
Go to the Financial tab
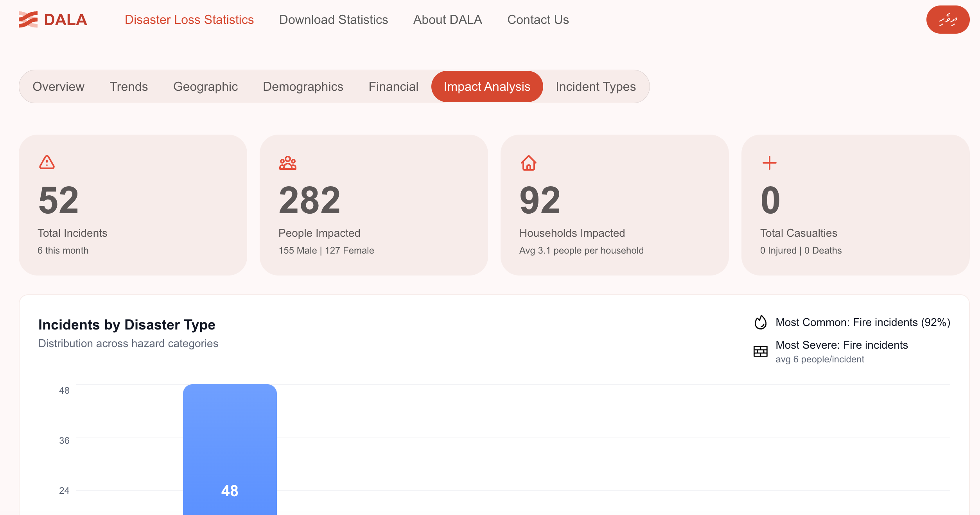pyautogui.click(x=393, y=86)
